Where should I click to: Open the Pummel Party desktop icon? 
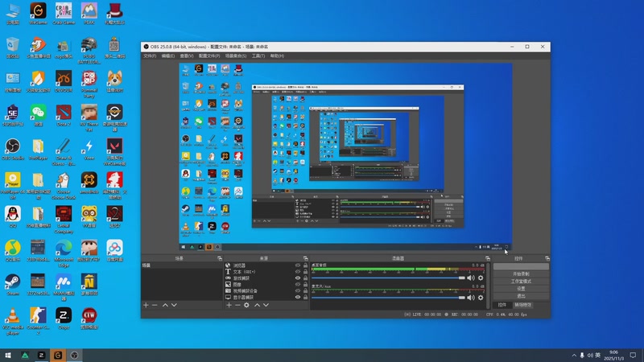coord(89,84)
